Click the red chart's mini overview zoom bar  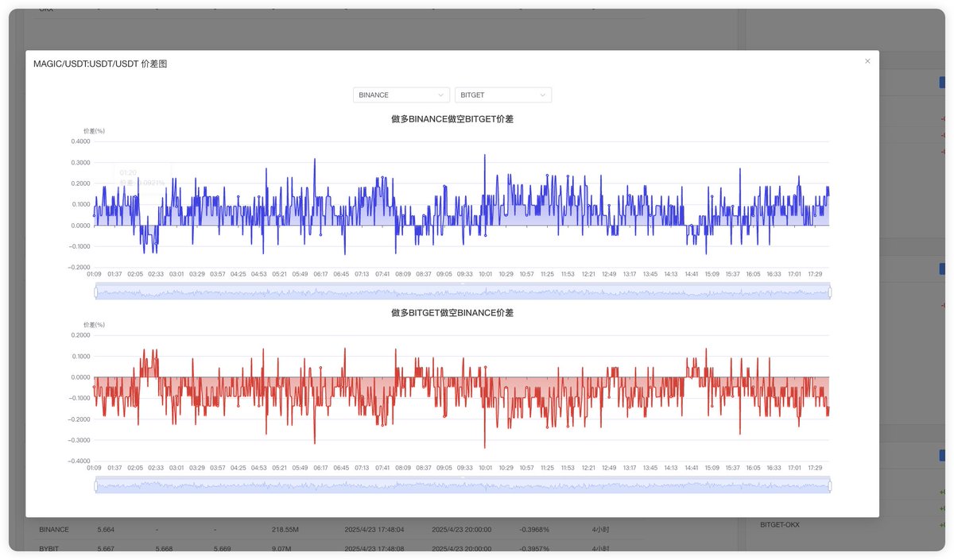(x=461, y=486)
